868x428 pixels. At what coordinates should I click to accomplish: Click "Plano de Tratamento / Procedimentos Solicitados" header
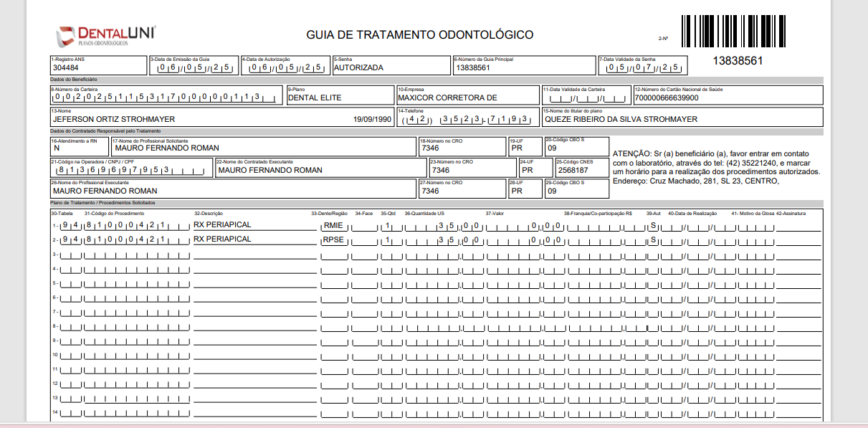[103, 203]
